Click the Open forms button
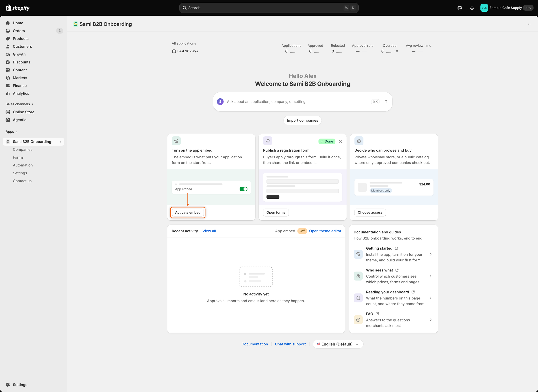 [276, 212]
